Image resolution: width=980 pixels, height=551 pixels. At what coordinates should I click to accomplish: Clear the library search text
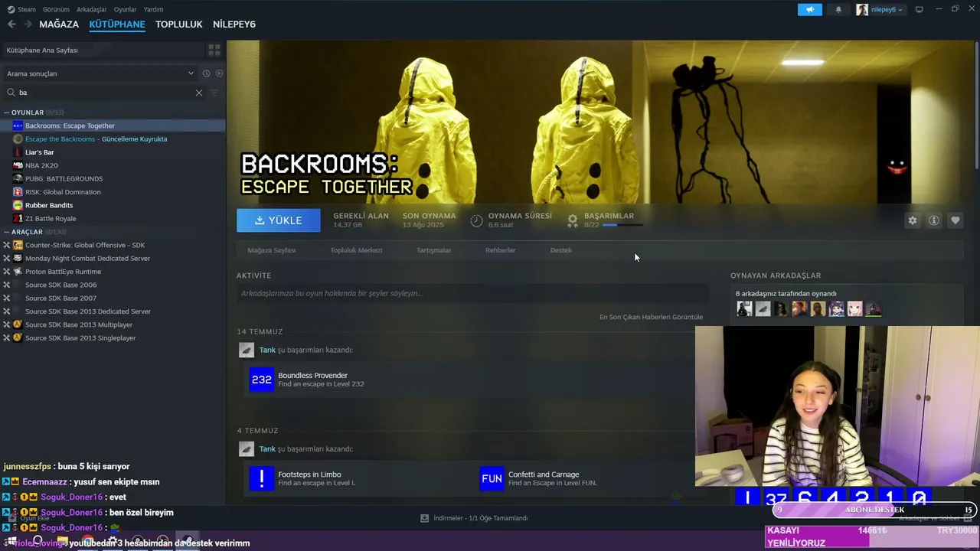199,93
